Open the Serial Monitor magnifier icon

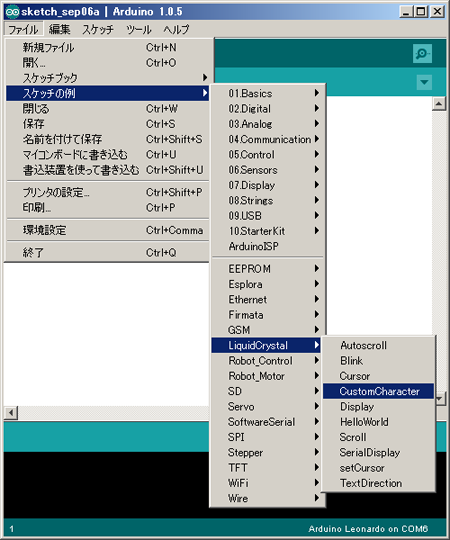[x=422, y=53]
